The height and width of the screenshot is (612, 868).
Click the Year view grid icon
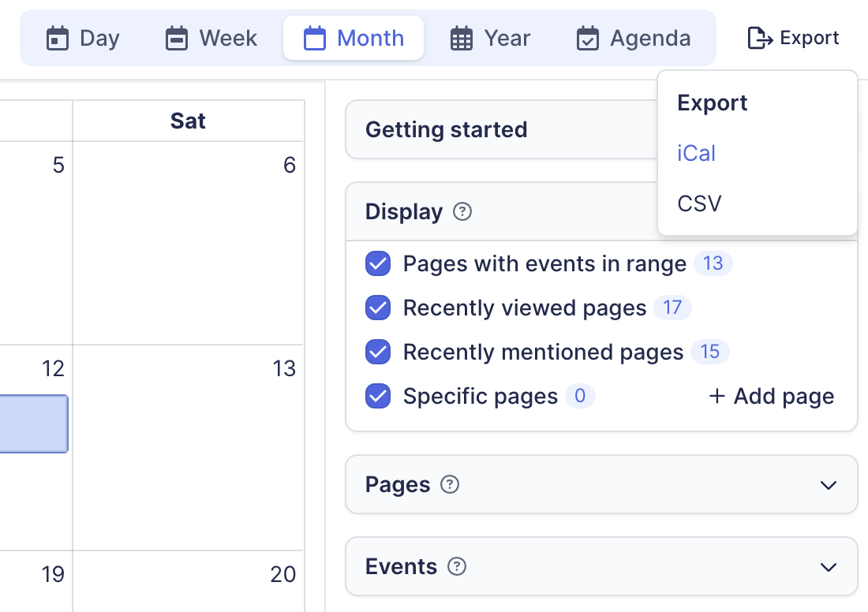462,38
